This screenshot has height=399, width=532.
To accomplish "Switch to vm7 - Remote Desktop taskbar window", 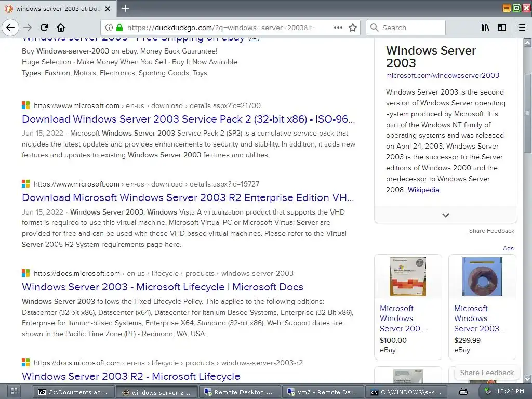I will point(323,392).
